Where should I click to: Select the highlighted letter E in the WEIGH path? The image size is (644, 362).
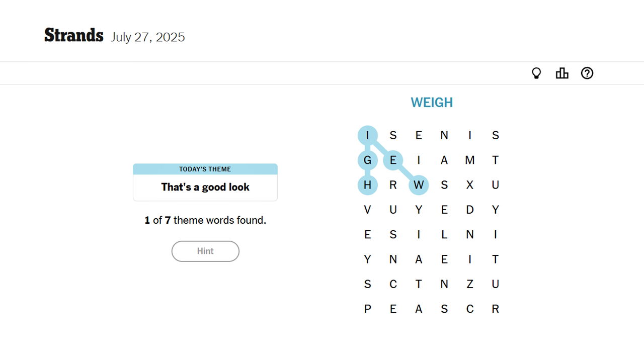click(393, 160)
